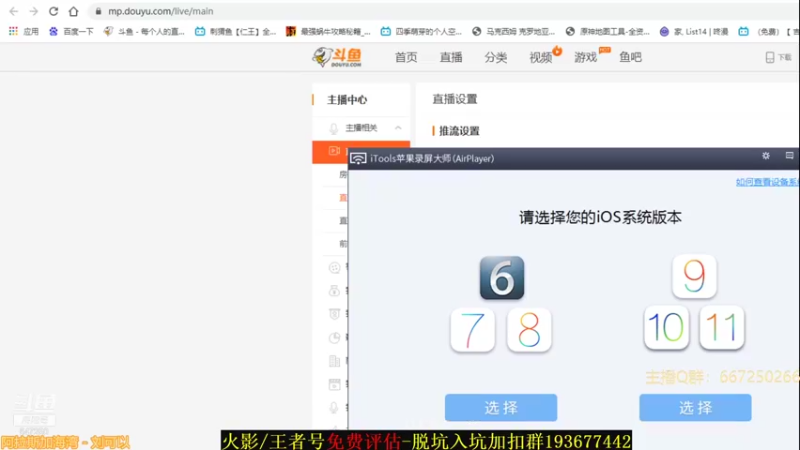Collapse the 主播相关 sidebar section
800x450 pixels.
[x=398, y=128]
